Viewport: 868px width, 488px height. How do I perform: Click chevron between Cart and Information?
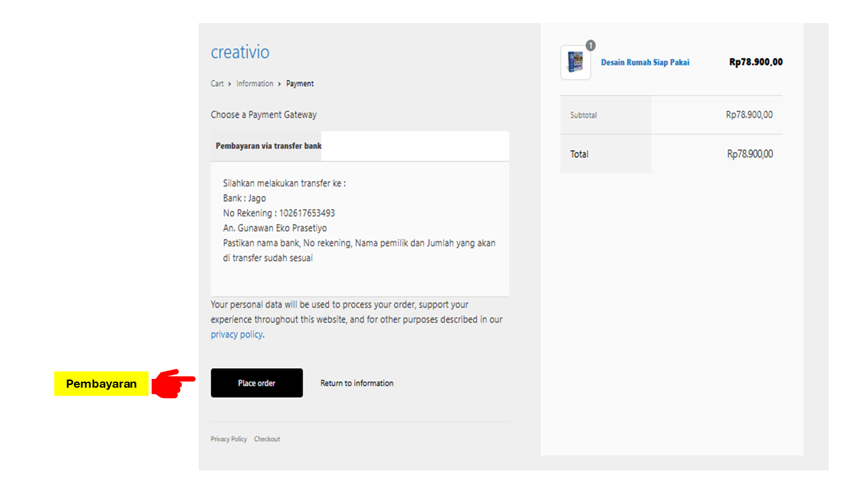click(230, 84)
